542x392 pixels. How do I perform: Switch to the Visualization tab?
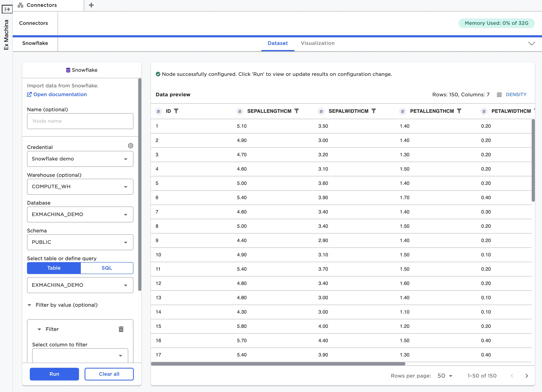click(x=318, y=43)
